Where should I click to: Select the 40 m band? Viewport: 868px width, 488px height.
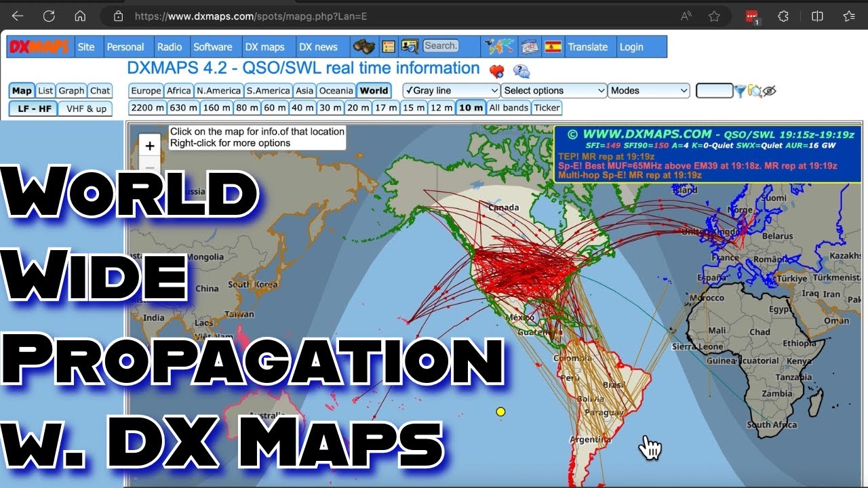coord(302,108)
